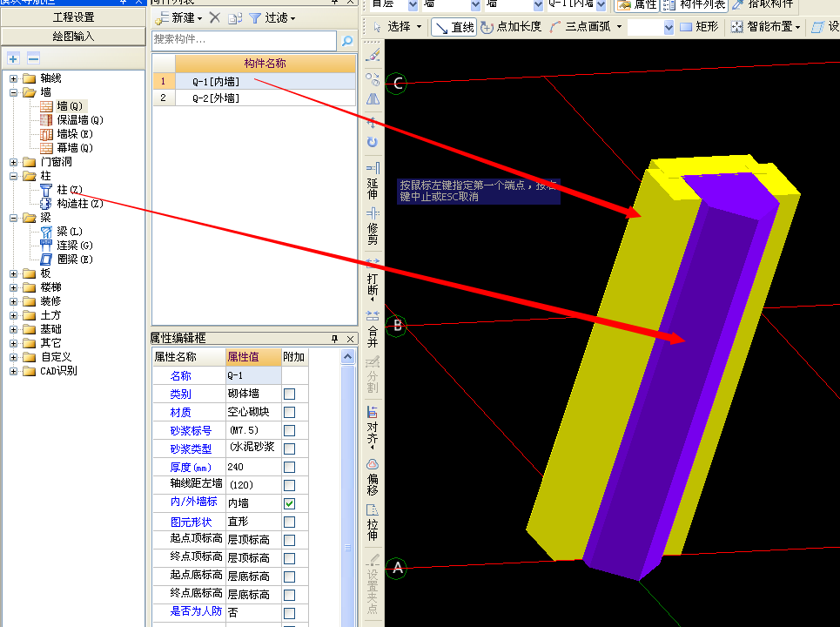Image resolution: width=840 pixels, height=627 pixels.
Task: Click the 构件列表 button in top toolbar
Action: (695, 4)
